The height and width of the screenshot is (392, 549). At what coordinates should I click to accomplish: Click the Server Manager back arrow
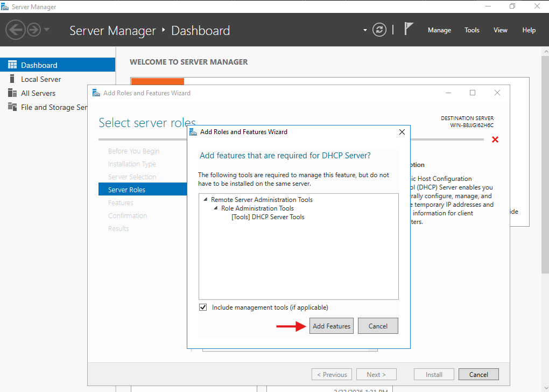pyautogui.click(x=16, y=30)
